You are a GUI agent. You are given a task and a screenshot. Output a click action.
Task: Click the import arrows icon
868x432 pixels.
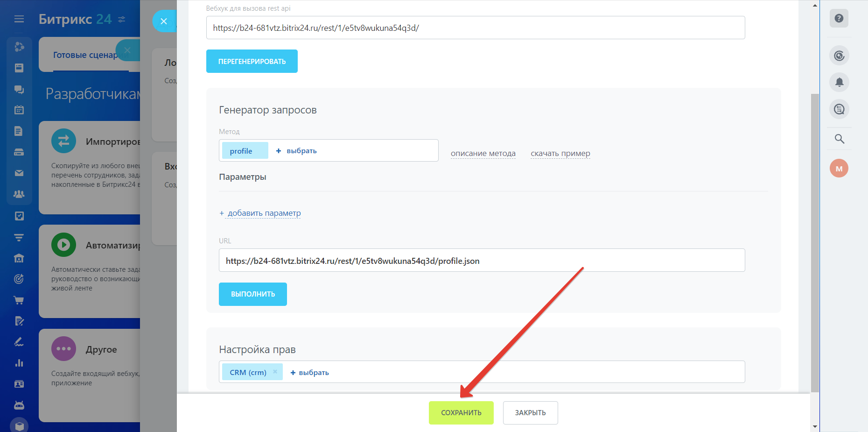click(63, 141)
